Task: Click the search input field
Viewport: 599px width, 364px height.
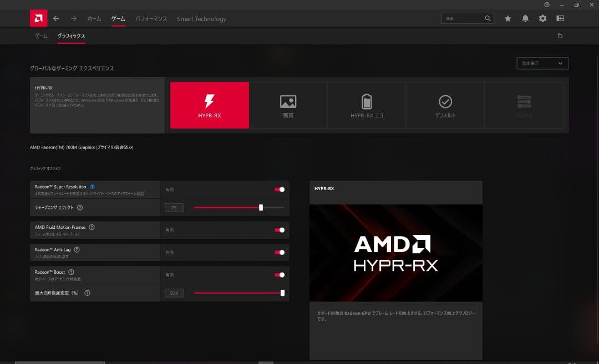Action: point(463,18)
